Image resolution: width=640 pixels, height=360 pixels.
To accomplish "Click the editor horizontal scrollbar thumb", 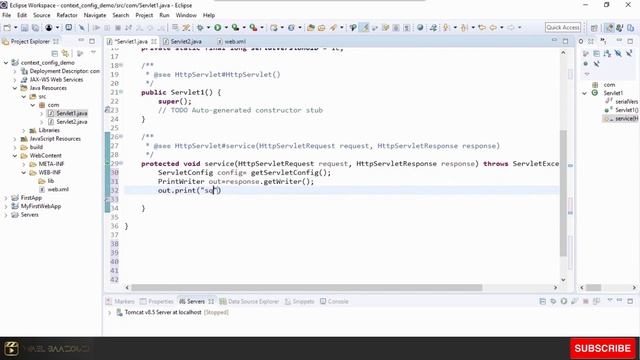I will click(x=307, y=288).
